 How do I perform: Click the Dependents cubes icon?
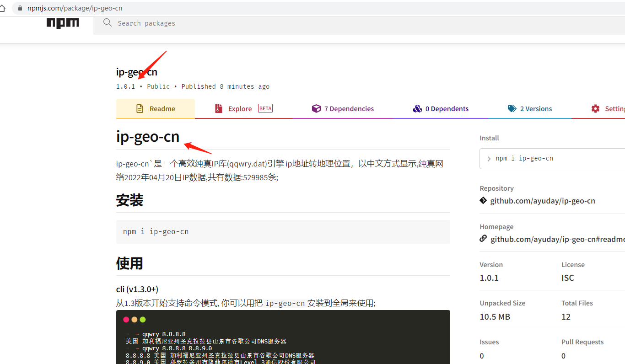[x=417, y=109]
